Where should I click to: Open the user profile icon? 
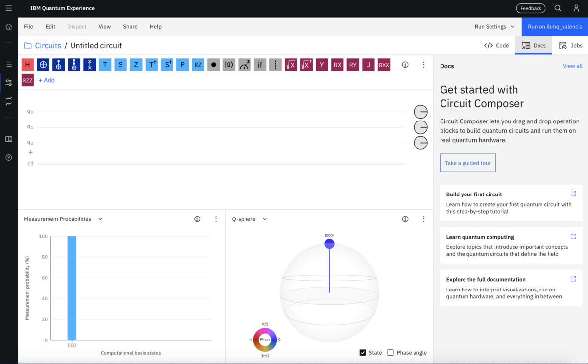point(576,8)
